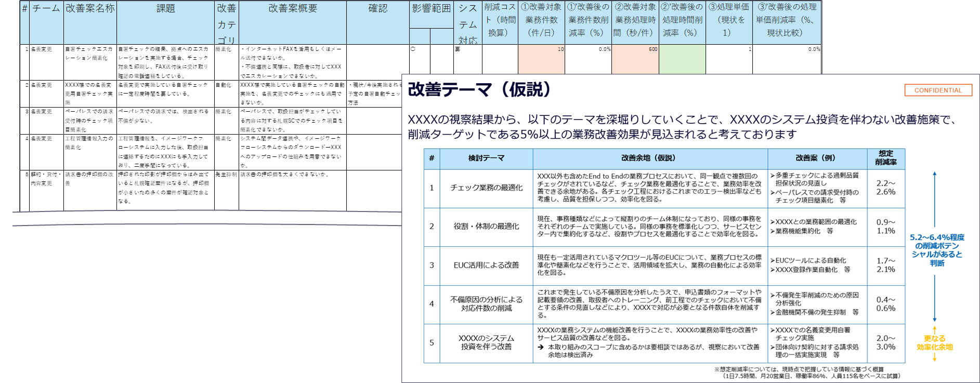
Task: Select the 改善案名称 column header
Action: click(90, 22)
